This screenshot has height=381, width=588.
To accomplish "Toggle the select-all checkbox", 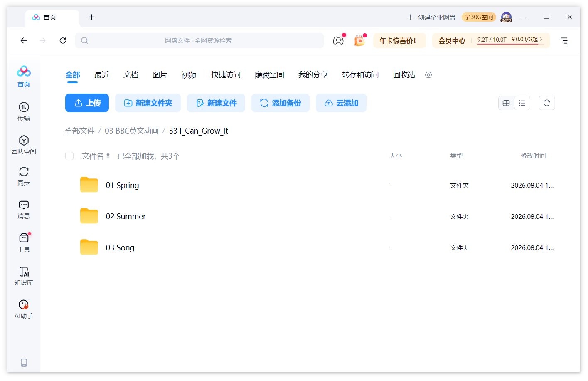I will (69, 156).
